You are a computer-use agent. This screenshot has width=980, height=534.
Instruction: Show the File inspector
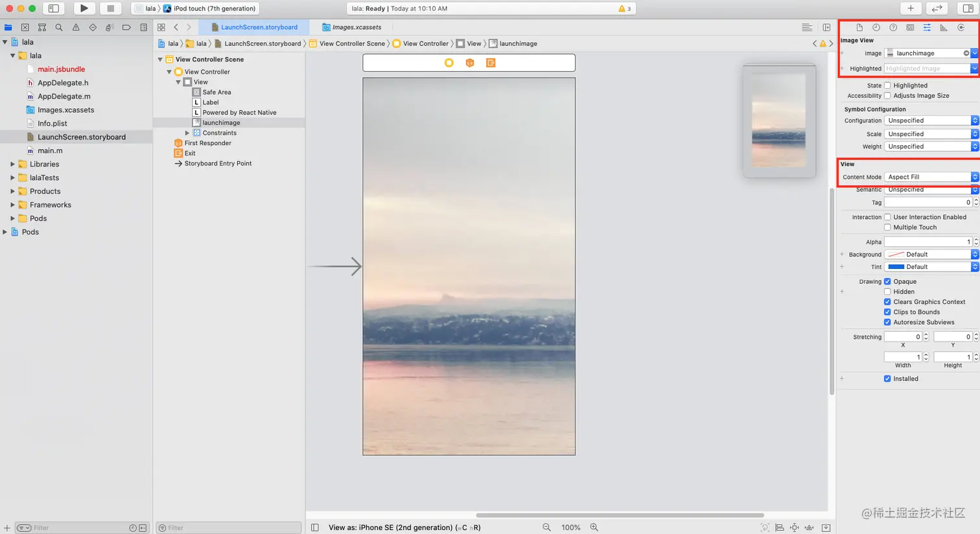(x=859, y=27)
